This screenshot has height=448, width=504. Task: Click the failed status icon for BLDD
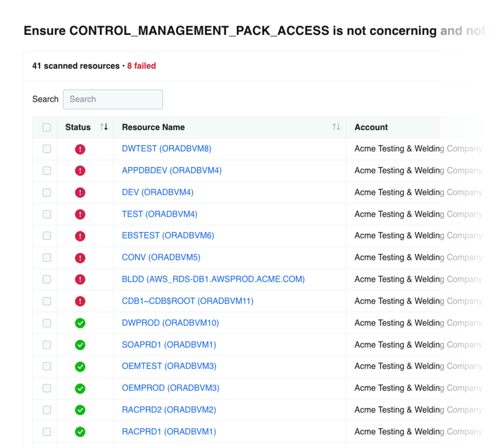click(80, 279)
